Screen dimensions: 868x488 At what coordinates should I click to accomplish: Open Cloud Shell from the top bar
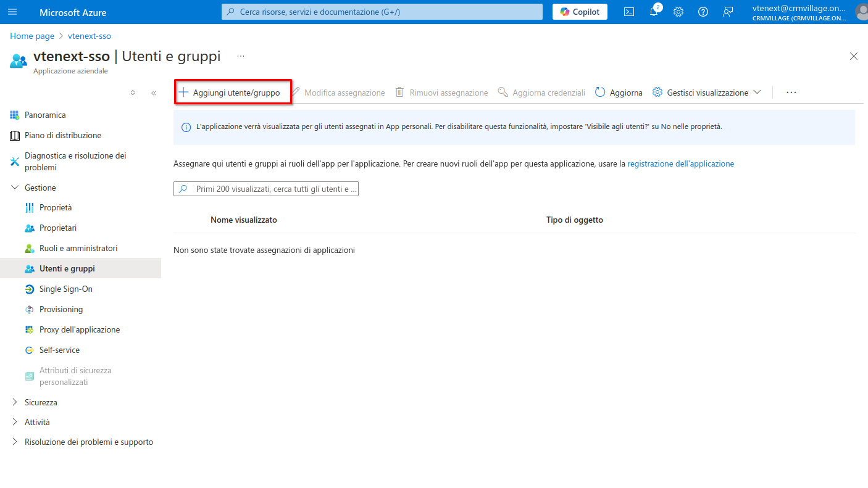[629, 12]
